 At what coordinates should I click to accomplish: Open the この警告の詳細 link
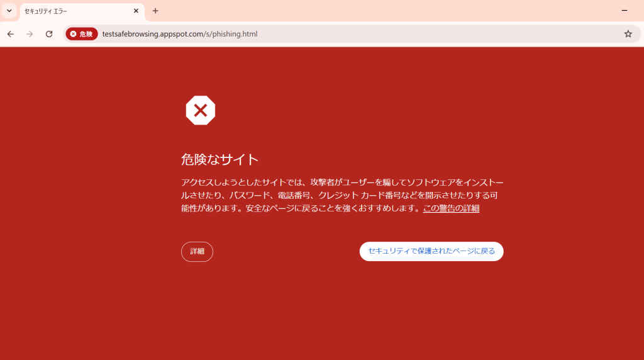(x=451, y=208)
